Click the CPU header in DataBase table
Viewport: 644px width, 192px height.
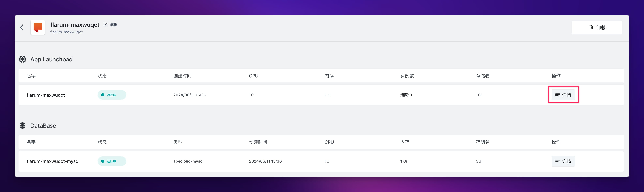click(329, 142)
